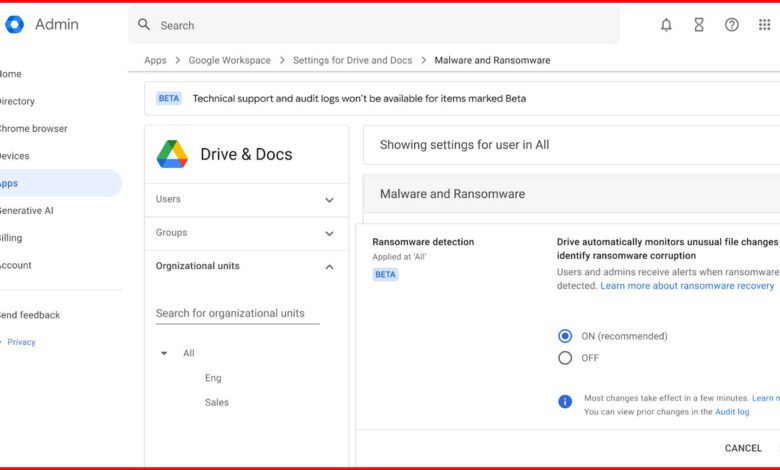Open Directory in the sidebar
Viewport: 780px width, 470px height.
pos(17,101)
